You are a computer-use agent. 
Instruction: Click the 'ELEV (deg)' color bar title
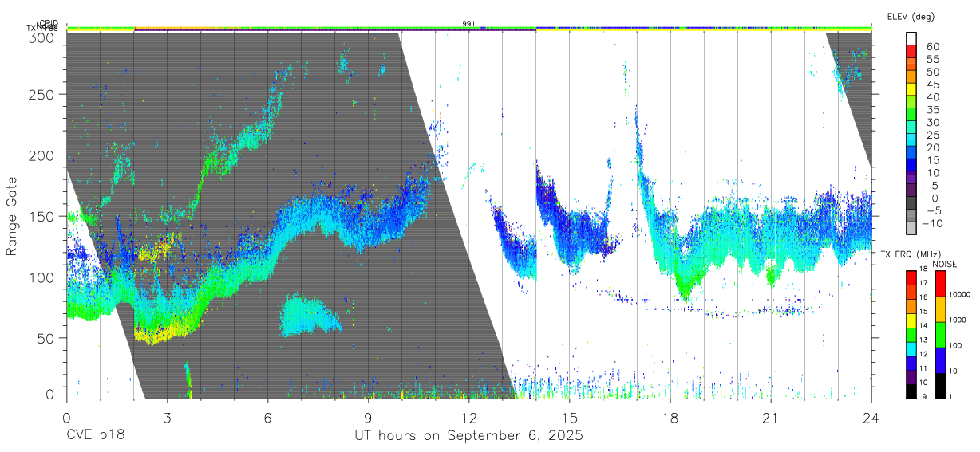[x=910, y=16]
